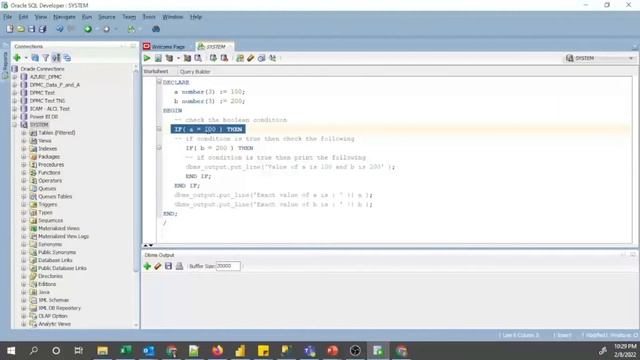
Task: Open the Help menu
Action: 196,17
